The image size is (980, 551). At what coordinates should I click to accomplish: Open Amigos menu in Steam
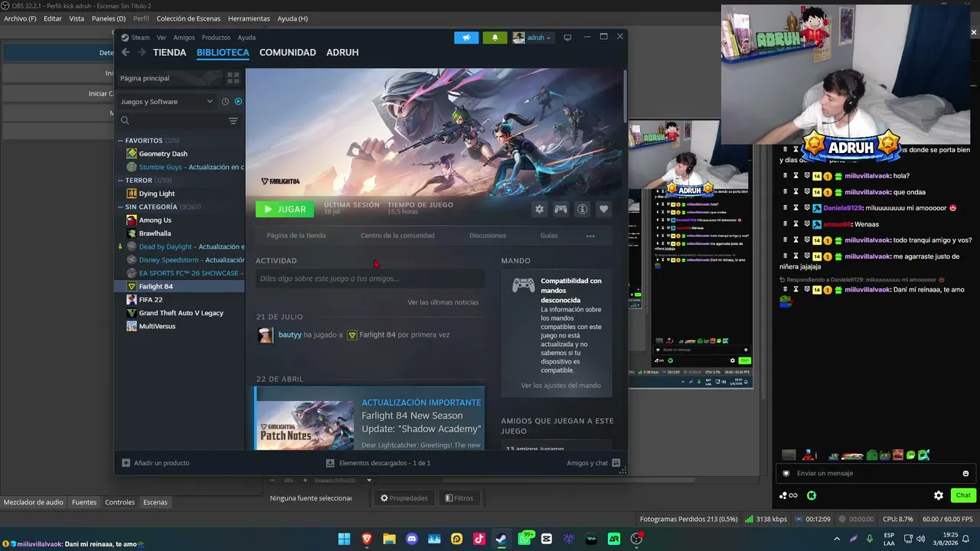pos(184,37)
